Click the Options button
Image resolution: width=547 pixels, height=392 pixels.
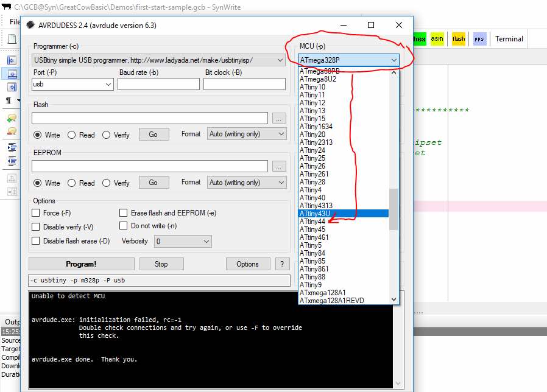[x=248, y=264]
